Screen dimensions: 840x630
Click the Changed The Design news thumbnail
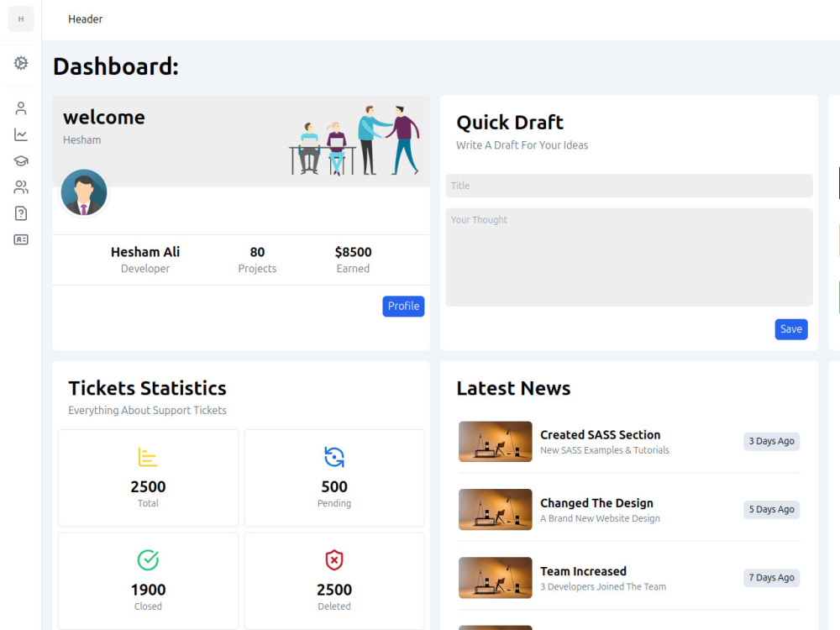pos(496,510)
